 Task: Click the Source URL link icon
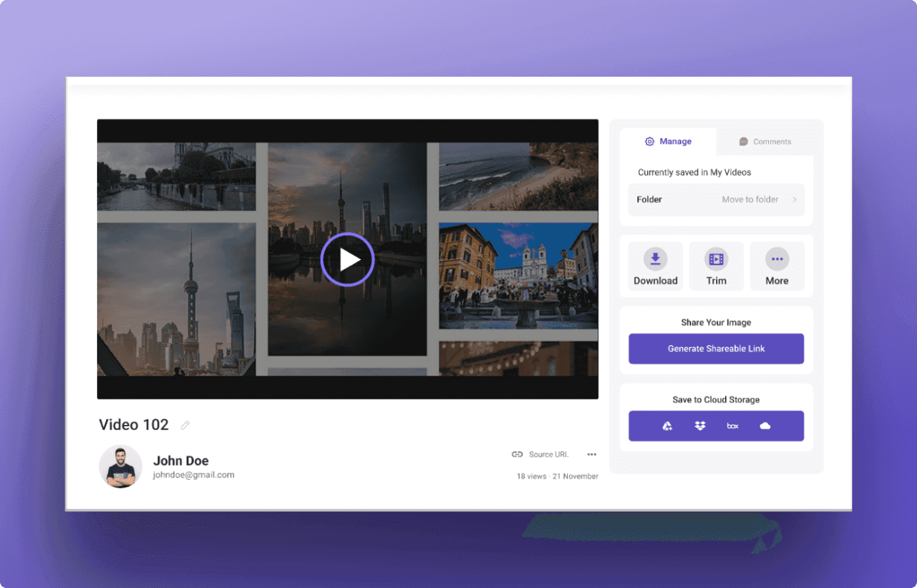517,454
